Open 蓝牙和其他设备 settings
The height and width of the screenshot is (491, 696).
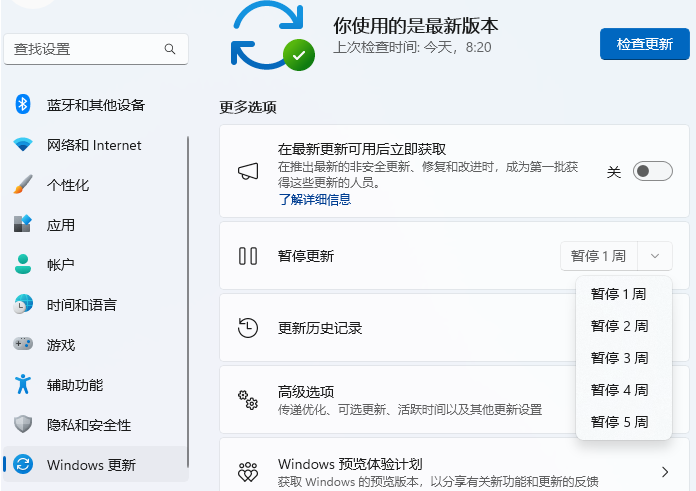96,105
